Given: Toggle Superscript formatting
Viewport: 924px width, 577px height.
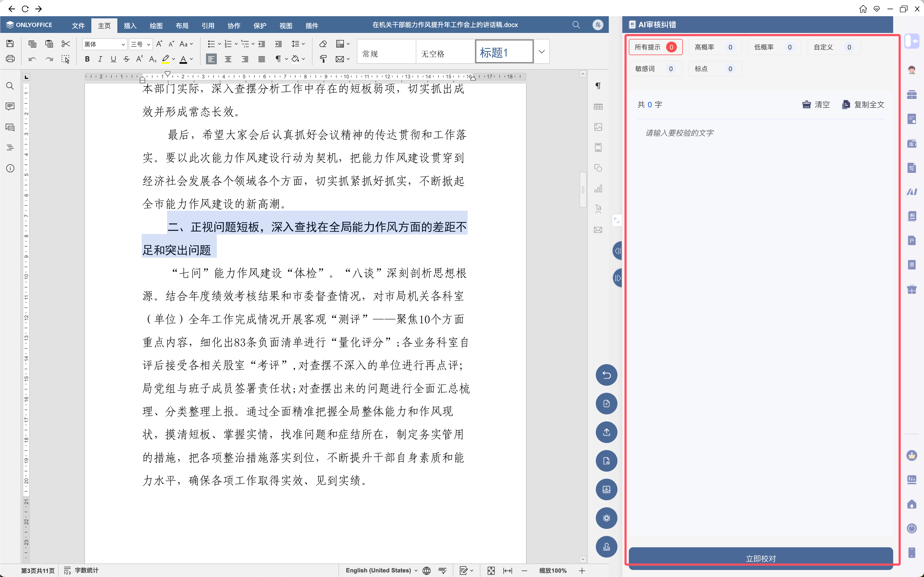Looking at the screenshot, I should pyautogui.click(x=139, y=59).
